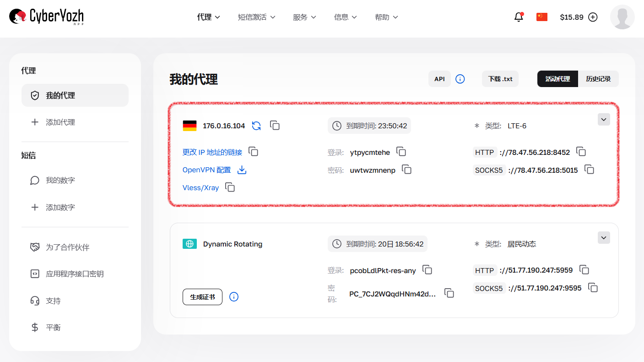Switch to the 历史记录 tab
This screenshot has height=362, width=644.
599,78
